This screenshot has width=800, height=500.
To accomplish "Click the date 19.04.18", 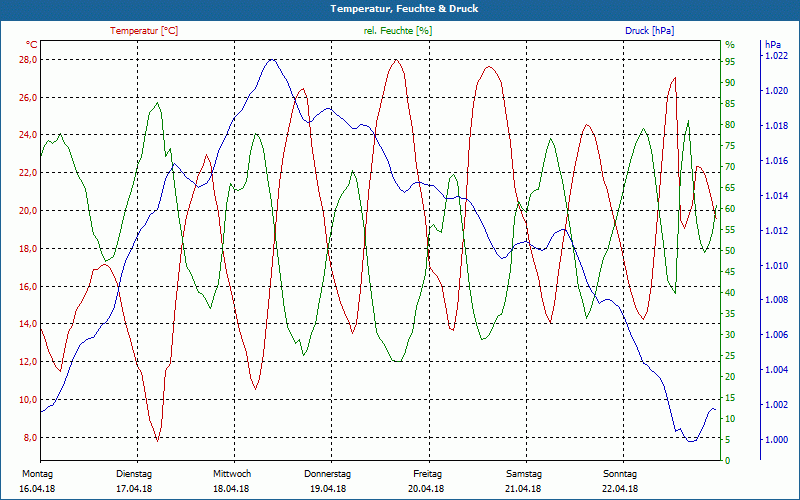I will coord(328,489).
